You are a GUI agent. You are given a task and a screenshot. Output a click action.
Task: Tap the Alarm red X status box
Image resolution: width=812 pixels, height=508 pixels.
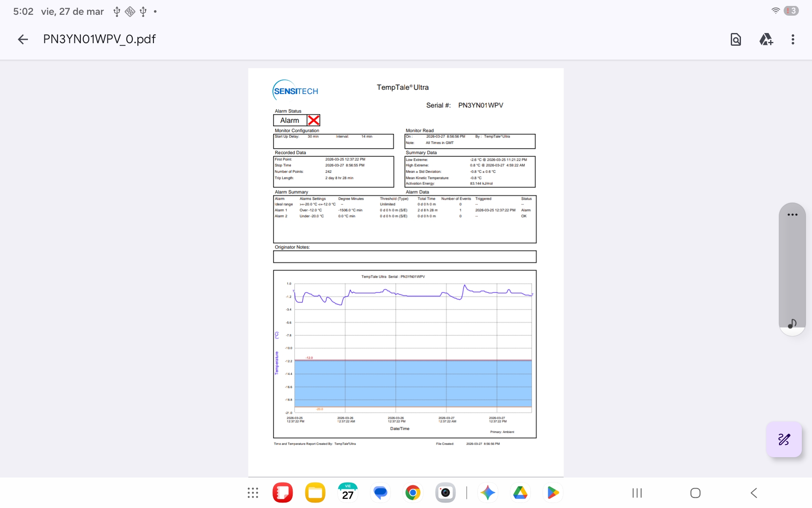pos(313,120)
